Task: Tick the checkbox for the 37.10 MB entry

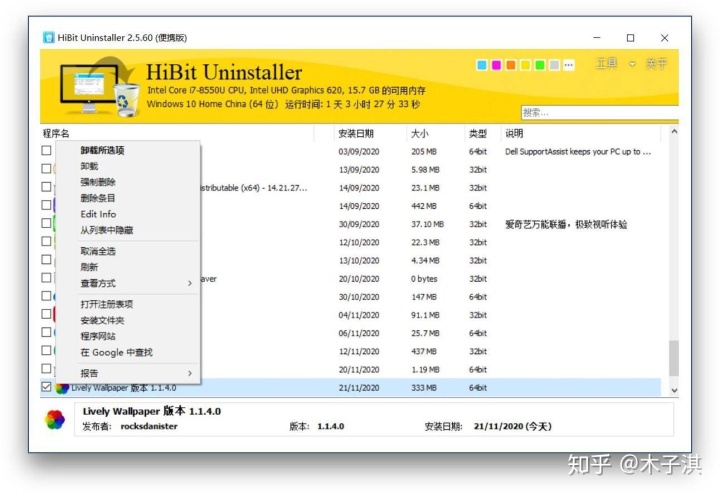Action: 46,223
